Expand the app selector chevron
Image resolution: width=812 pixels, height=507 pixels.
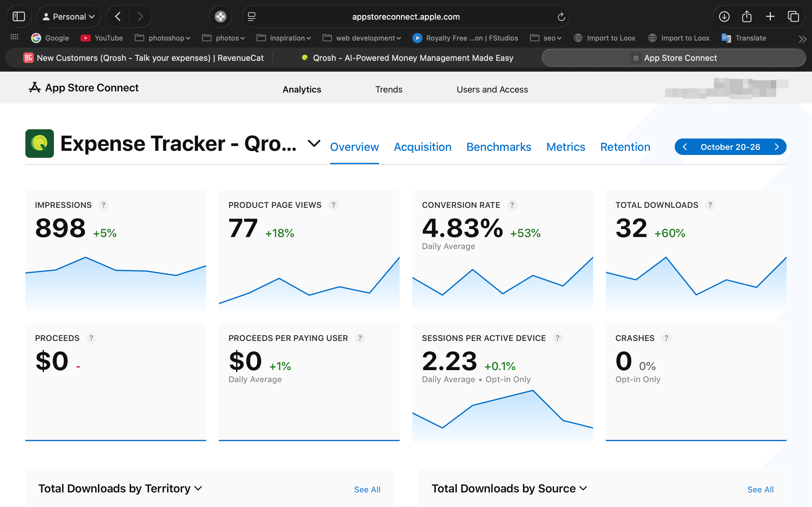314,144
